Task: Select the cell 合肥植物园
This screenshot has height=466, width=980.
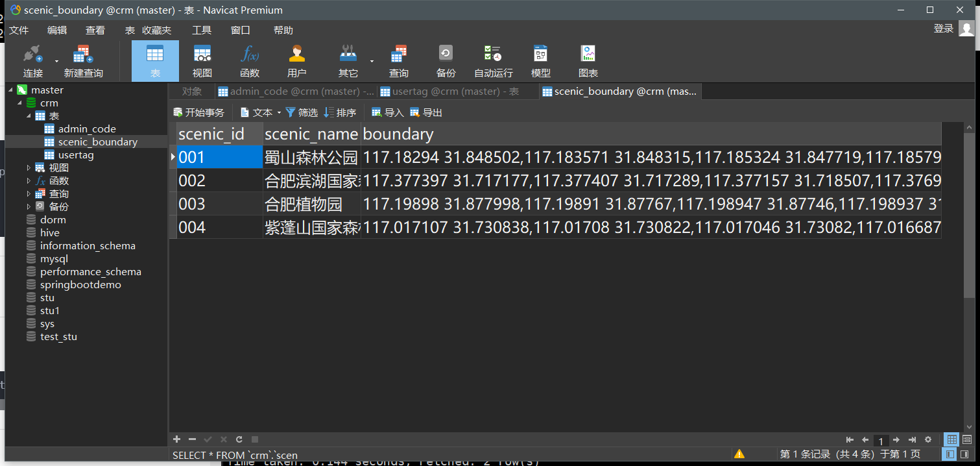Action: [x=311, y=204]
